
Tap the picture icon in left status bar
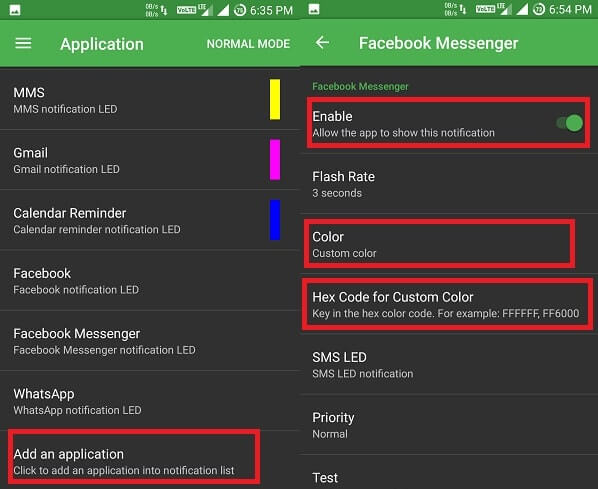15,10
